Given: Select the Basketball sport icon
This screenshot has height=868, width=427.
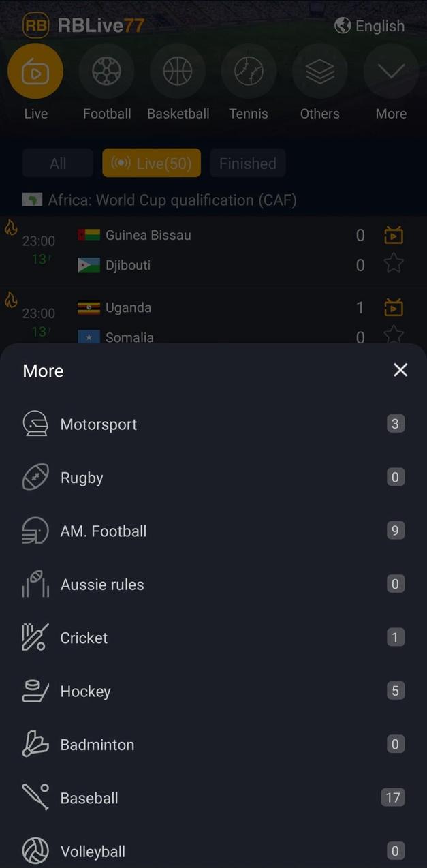Looking at the screenshot, I should (178, 71).
